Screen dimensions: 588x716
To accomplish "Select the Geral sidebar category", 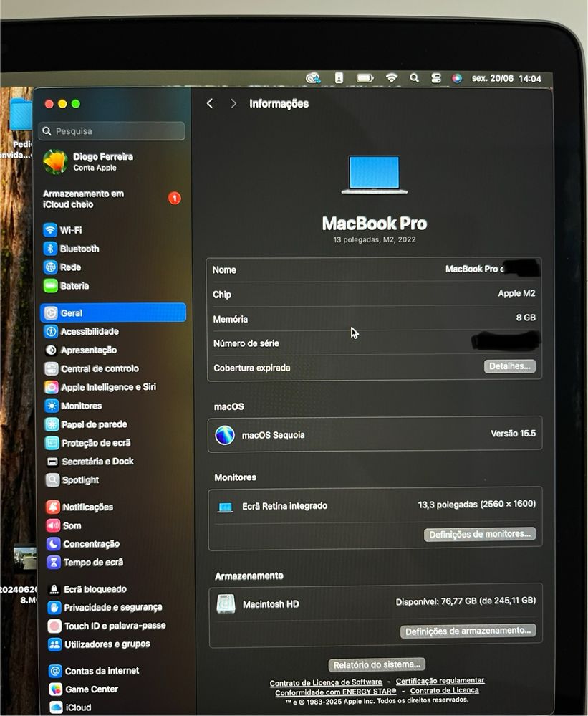I will click(113, 312).
